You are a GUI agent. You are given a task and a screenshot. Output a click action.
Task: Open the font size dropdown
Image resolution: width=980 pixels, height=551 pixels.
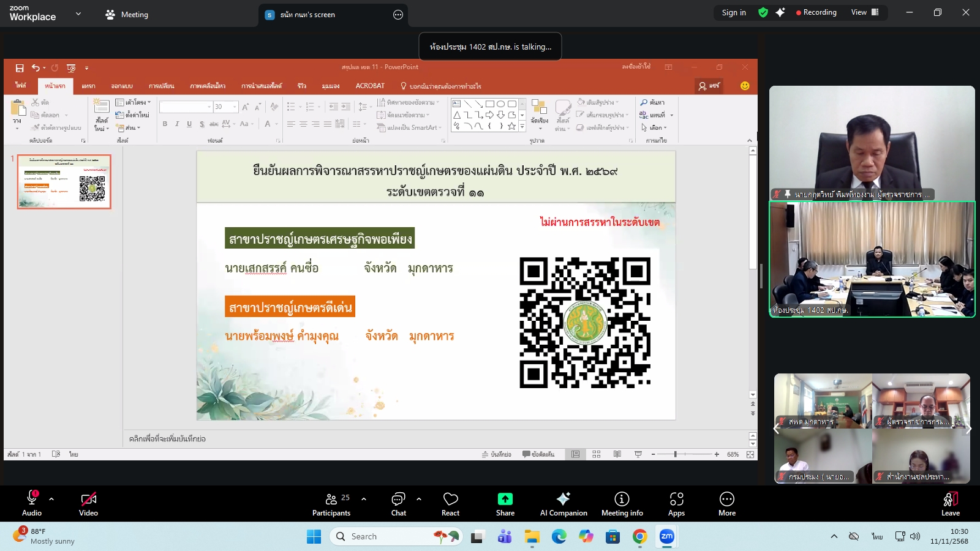[235, 107]
